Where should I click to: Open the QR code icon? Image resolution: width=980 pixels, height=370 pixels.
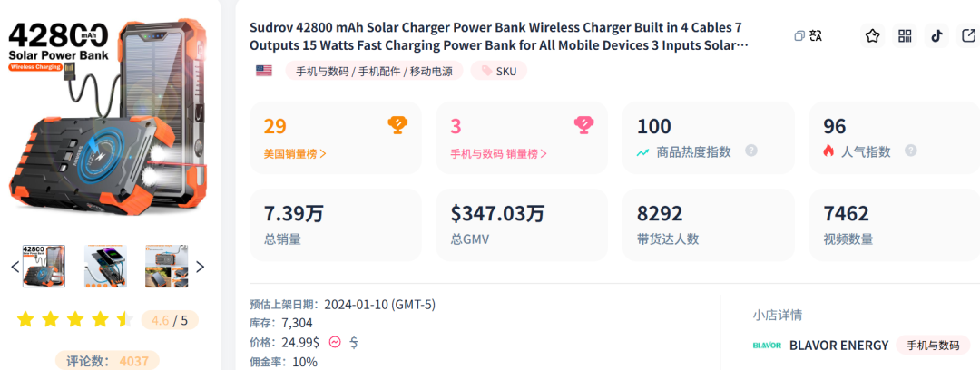coord(905,35)
